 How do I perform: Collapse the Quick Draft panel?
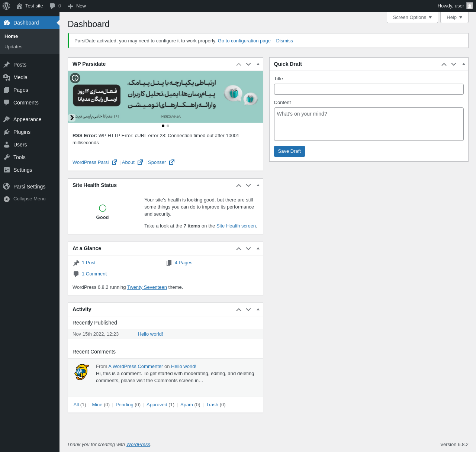(x=463, y=64)
